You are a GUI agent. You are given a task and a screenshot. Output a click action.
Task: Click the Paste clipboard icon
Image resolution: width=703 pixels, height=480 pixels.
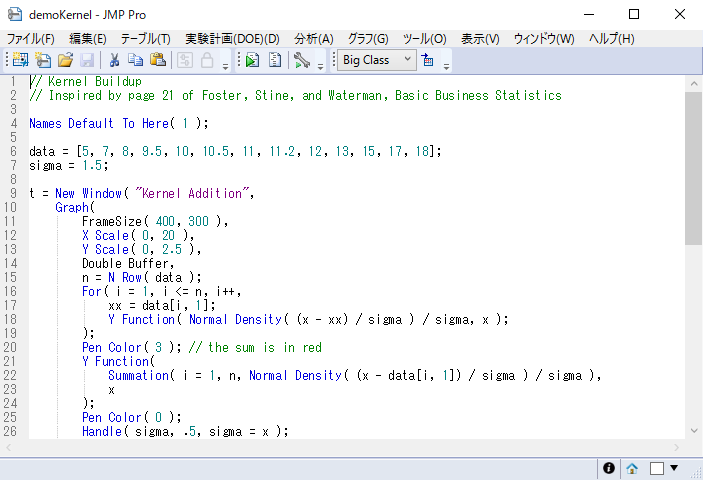pyautogui.click(x=157, y=60)
